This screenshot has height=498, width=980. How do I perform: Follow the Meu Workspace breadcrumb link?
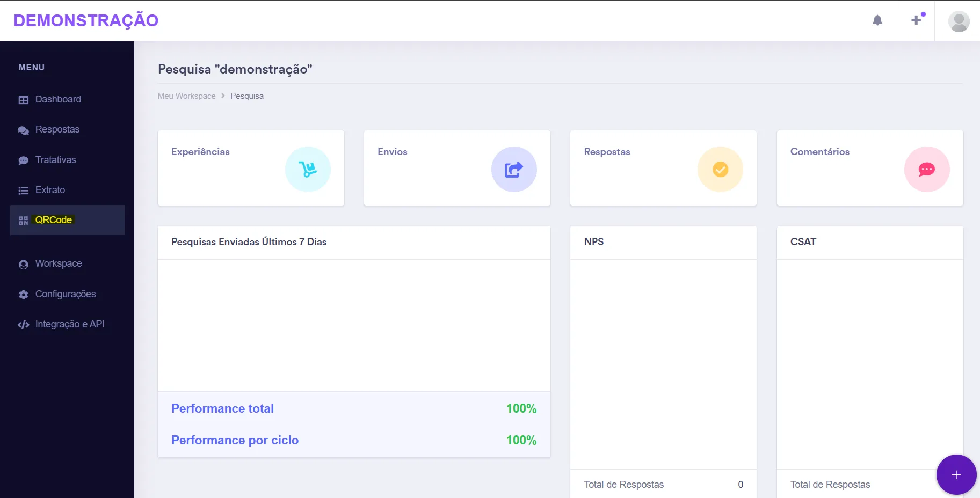[186, 96]
